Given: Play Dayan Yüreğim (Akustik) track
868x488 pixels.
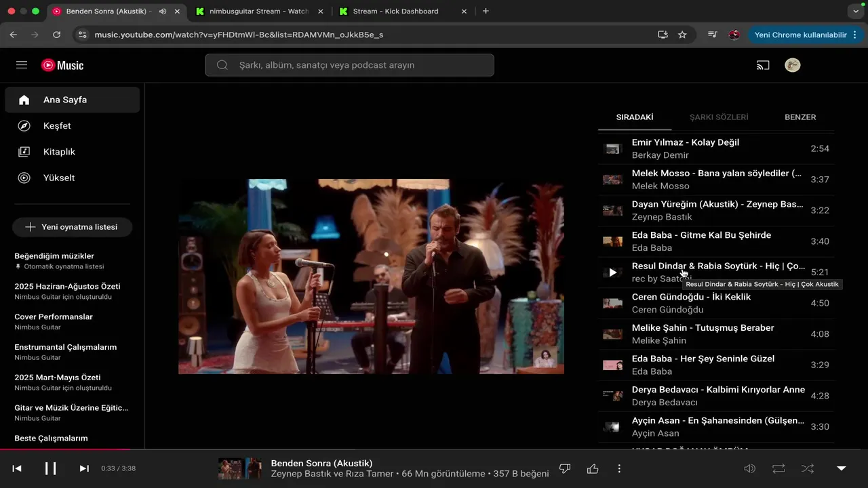Looking at the screenshot, I should (x=716, y=210).
